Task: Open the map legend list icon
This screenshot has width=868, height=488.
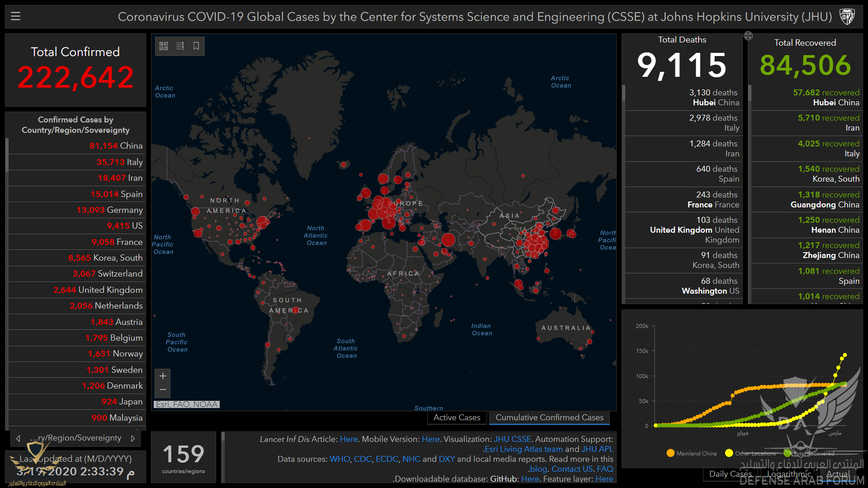Action: pos(180,46)
